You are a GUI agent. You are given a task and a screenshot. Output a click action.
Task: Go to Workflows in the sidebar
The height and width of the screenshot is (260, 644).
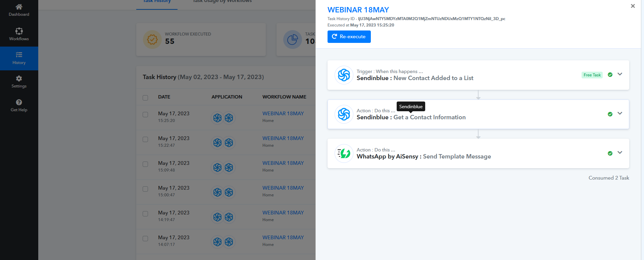(x=19, y=35)
